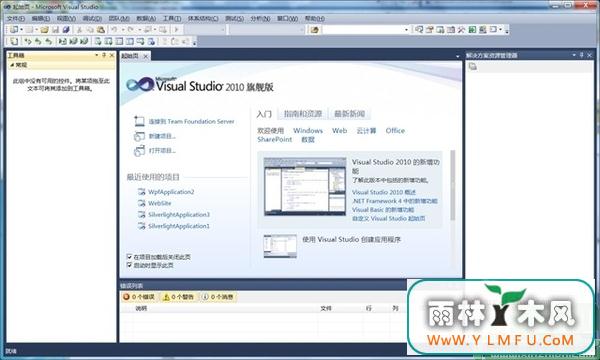This screenshot has width=600, height=360.
Task: Open recent project SilverlightApplication3
Action: 179,215
